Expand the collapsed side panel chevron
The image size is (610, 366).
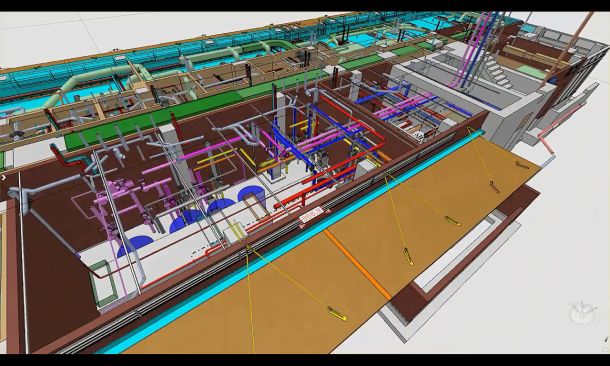(x=4, y=178)
